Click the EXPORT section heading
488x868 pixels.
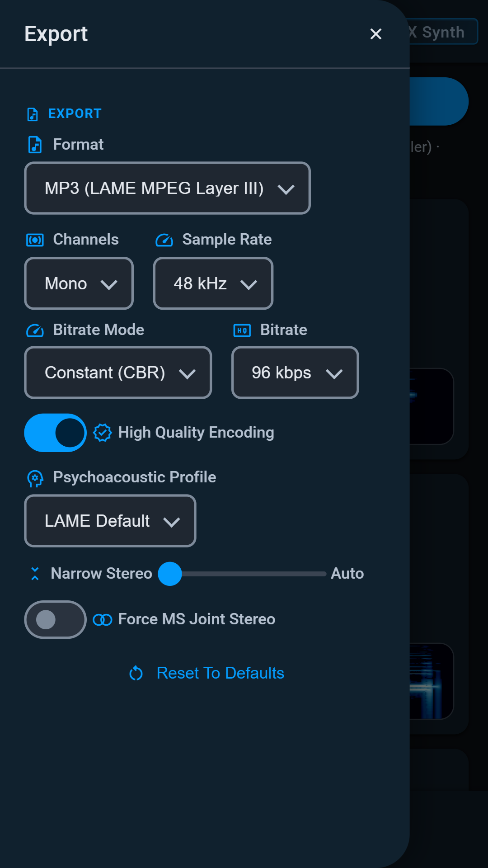(x=75, y=113)
